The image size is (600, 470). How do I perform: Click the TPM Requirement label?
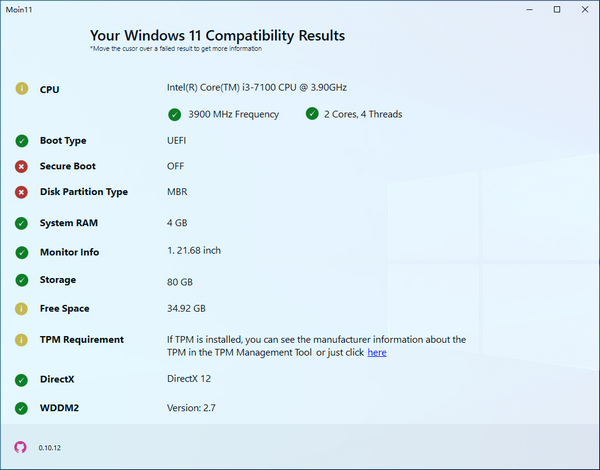point(82,340)
